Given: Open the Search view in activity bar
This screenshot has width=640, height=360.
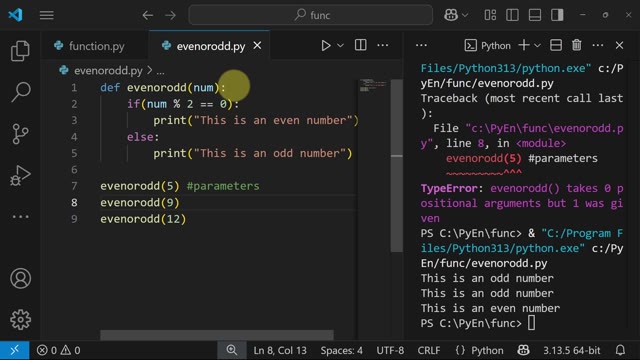Looking at the screenshot, I should [x=20, y=92].
